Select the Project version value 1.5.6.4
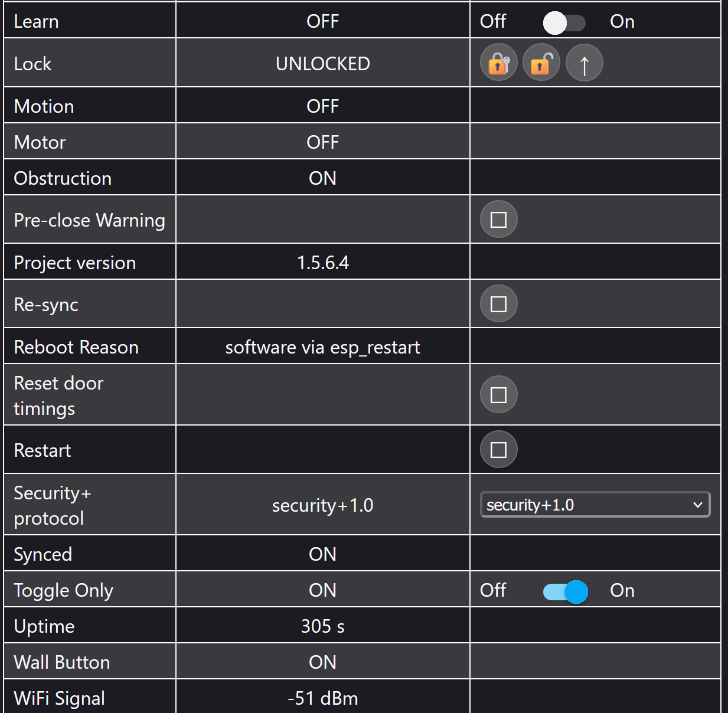The height and width of the screenshot is (713, 728). pyautogui.click(x=322, y=263)
